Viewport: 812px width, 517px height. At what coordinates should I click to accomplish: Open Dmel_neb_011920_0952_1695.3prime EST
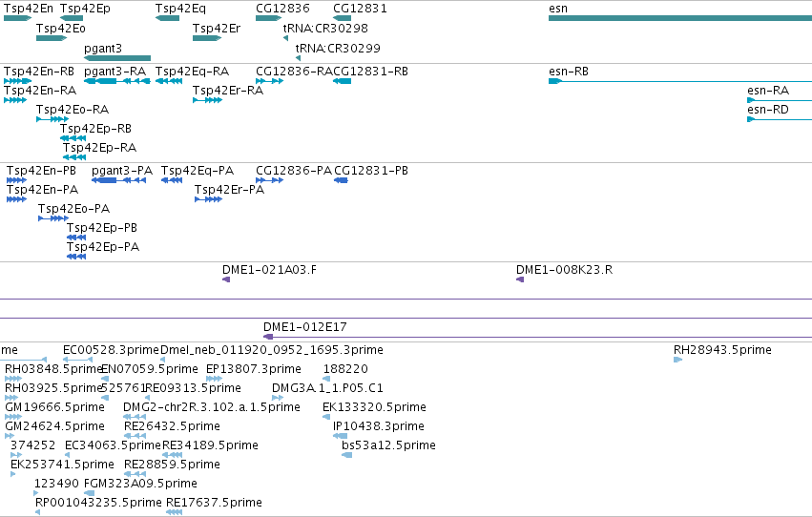(272, 350)
